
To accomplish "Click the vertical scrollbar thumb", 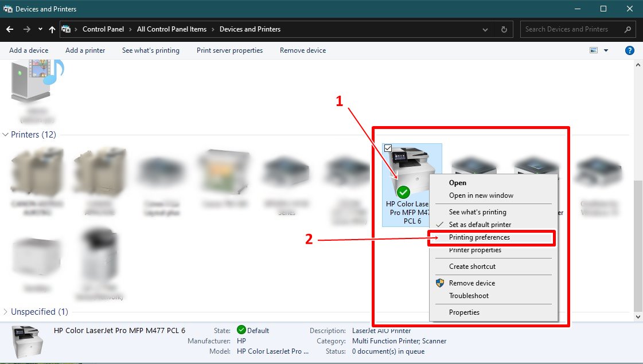I will point(638,245).
